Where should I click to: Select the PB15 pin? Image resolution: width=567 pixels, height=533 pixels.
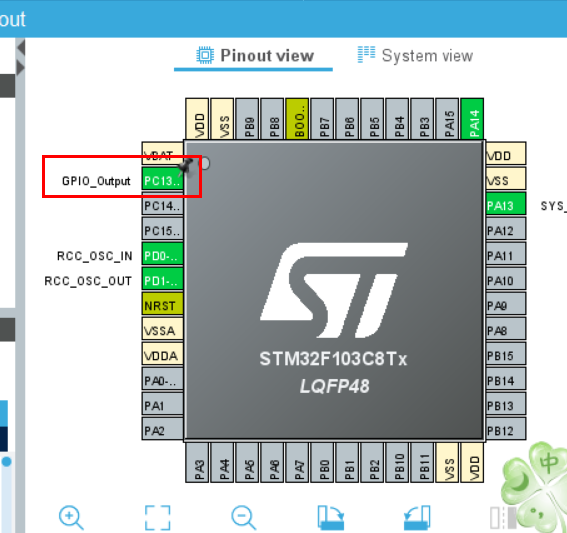[x=506, y=355]
